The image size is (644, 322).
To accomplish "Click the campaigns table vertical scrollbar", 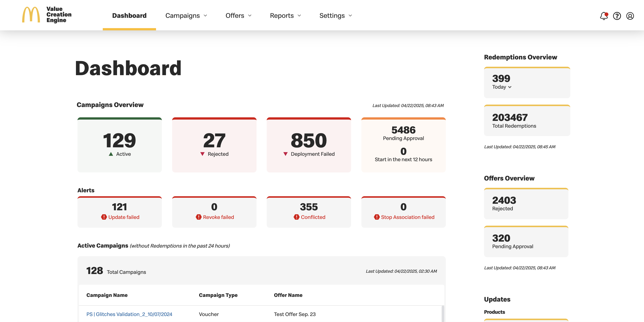I will click(443, 314).
